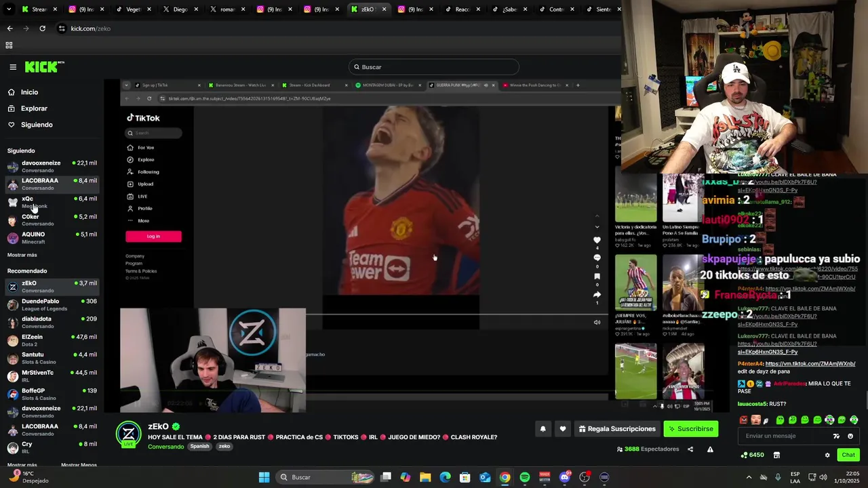Go back in the browser
Screen dimensions: 868x488
(x=9, y=28)
